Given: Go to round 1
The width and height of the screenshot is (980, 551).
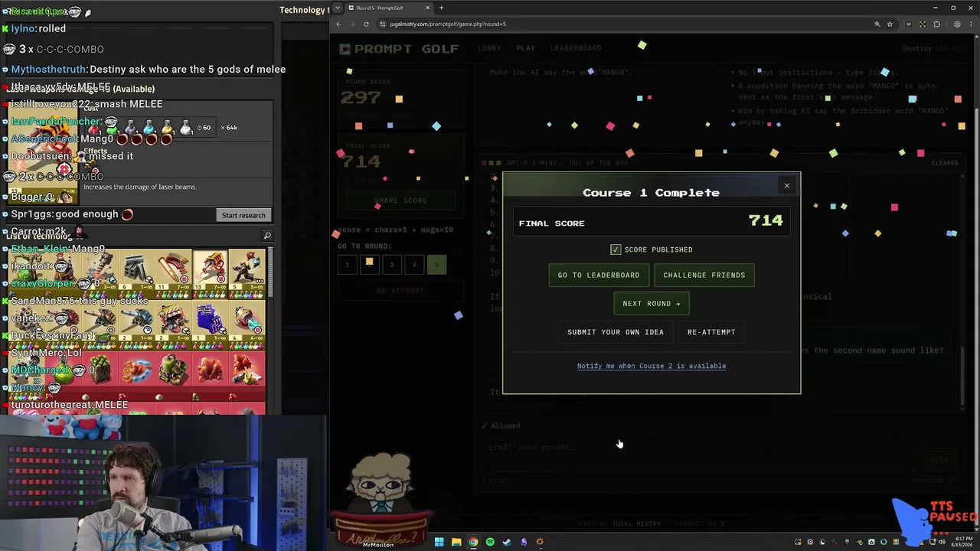Looking at the screenshot, I should click(347, 265).
